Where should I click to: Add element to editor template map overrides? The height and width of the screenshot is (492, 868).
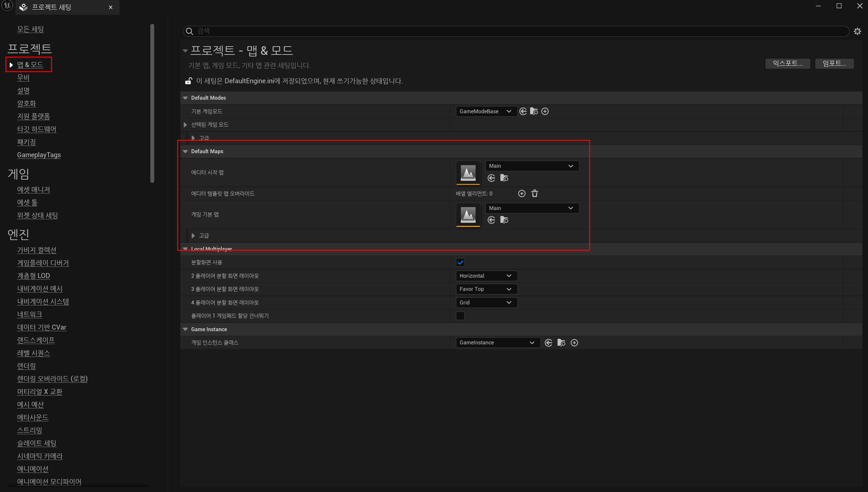pyautogui.click(x=522, y=193)
